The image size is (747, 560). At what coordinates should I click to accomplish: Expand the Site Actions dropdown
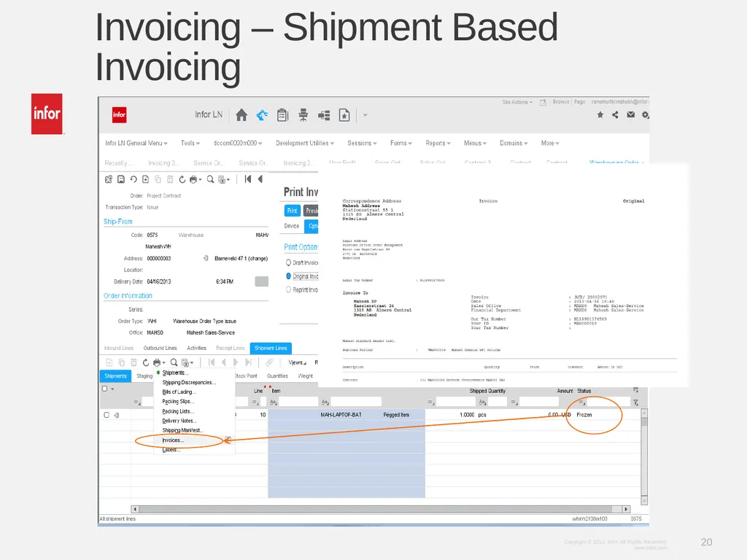(x=517, y=102)
